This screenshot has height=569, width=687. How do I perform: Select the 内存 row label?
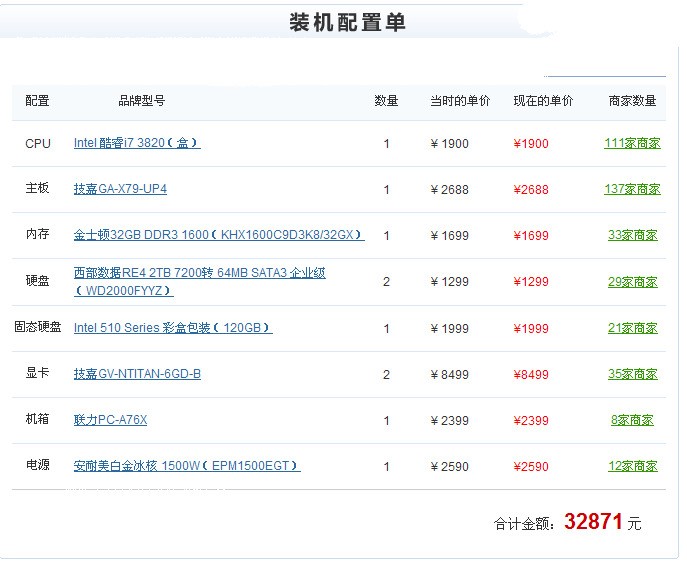pos(37,234)
